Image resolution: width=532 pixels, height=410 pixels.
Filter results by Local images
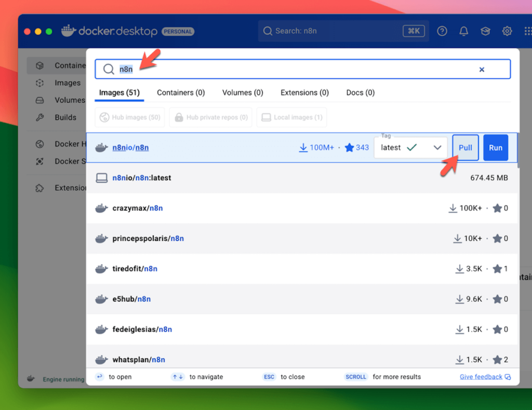291,117
